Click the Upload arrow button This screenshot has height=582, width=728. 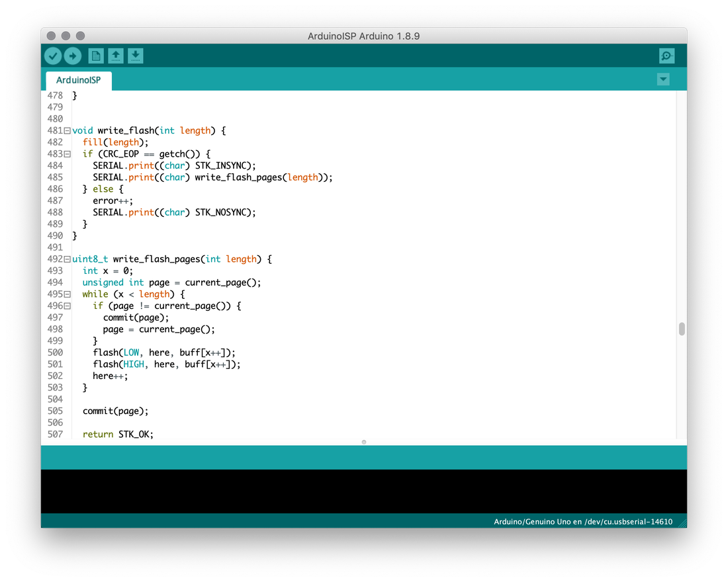(x=72, y=56)
